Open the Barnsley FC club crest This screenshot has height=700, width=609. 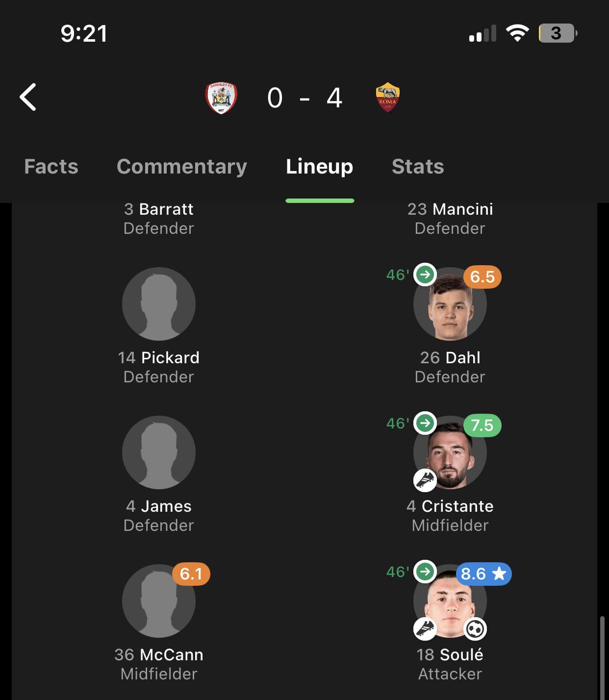tap(221, 98)
